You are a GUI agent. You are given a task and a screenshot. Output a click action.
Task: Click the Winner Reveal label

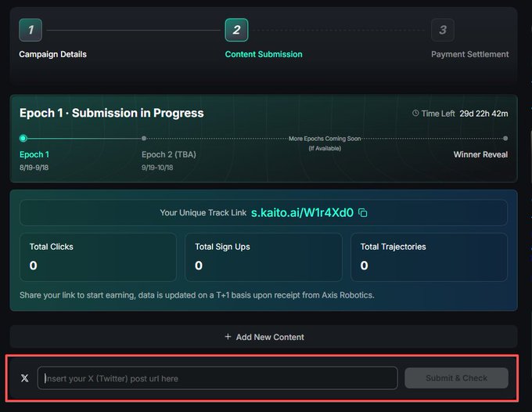[480, 154]
